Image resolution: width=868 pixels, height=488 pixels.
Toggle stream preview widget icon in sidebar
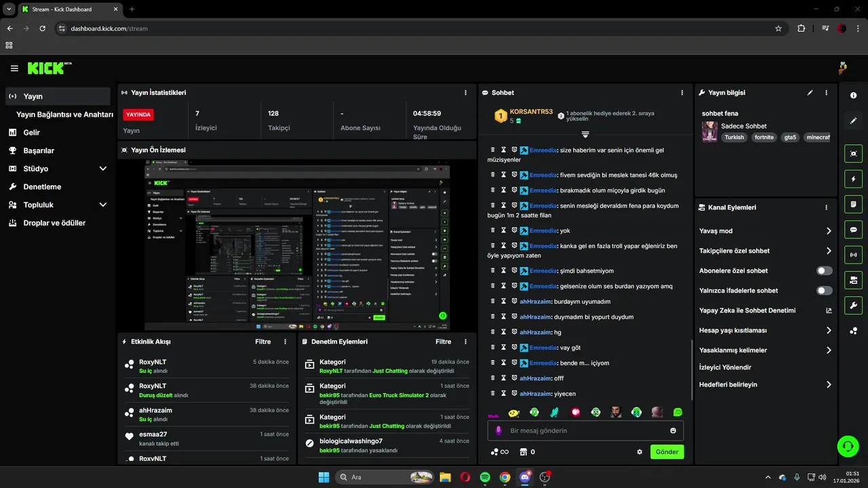(x=853, y=154)
